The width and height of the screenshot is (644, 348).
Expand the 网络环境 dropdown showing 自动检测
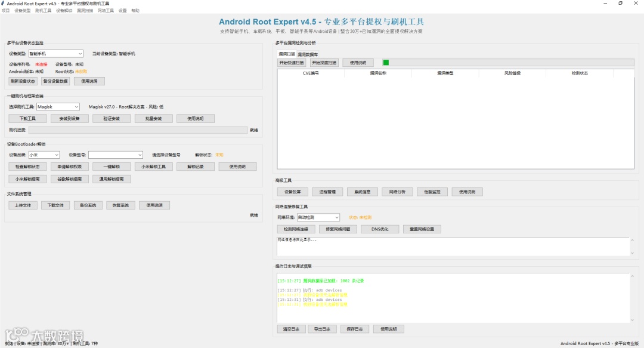(318, 217)
